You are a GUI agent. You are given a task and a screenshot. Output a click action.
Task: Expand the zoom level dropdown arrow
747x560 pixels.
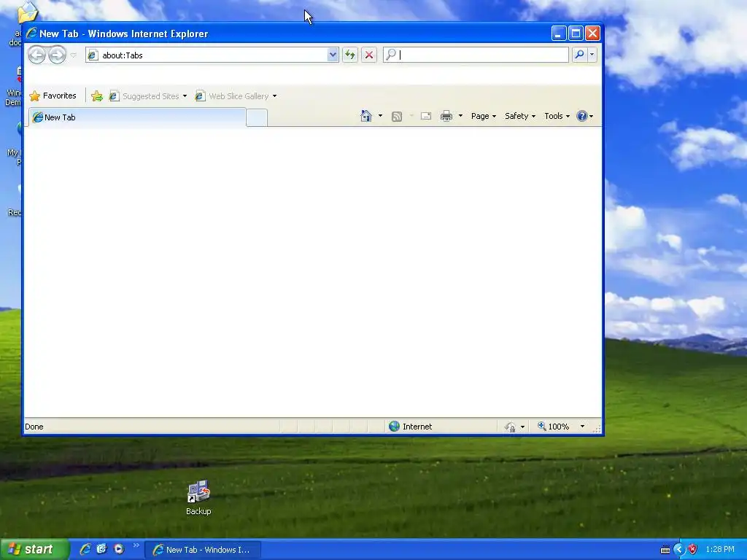582,427
